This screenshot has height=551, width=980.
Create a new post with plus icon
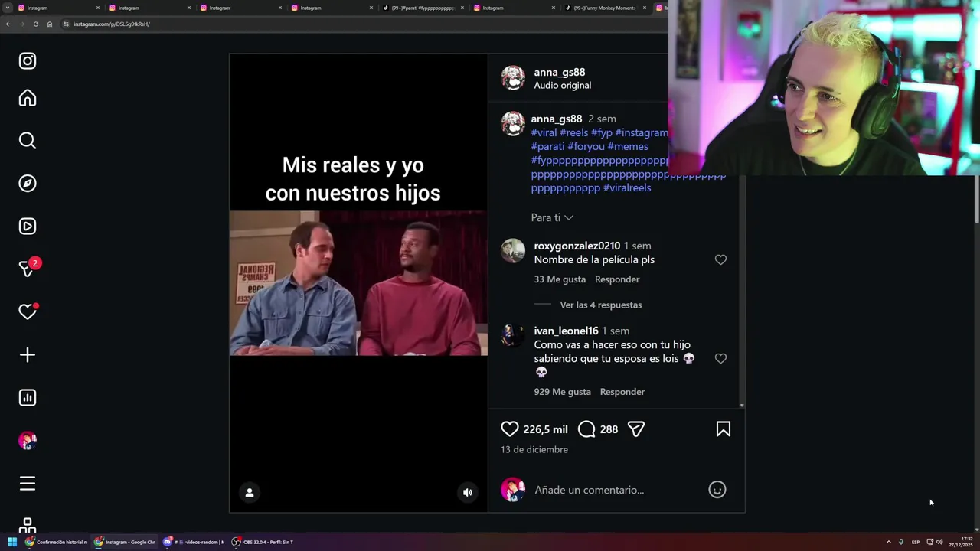click(x=28, y=355)
